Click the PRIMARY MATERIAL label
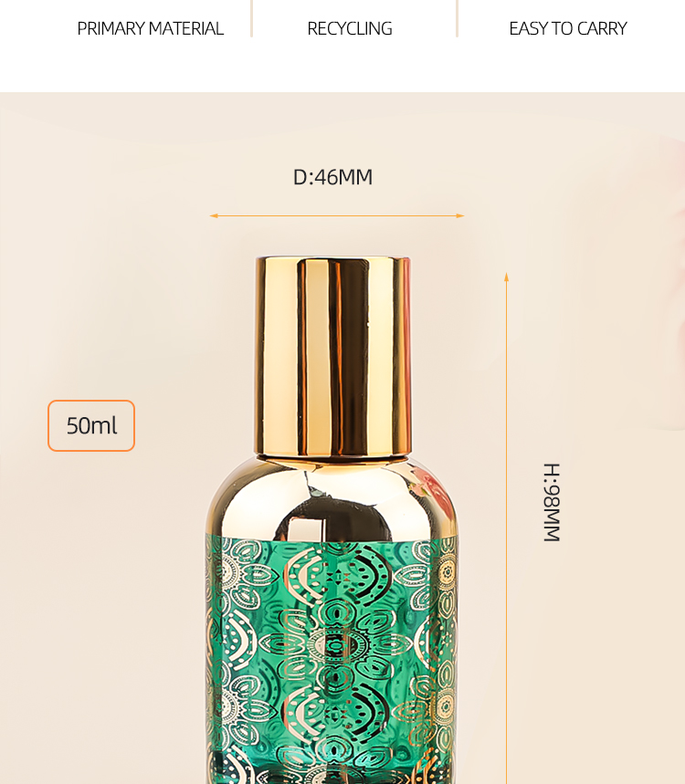The height and width of the screenshot is (784, 685). 150,28
